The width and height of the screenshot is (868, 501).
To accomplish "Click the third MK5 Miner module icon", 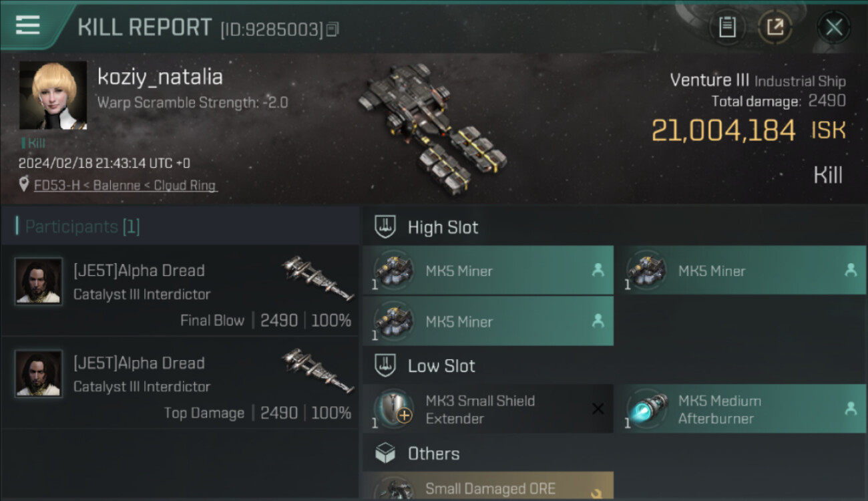I will (395, 321).
